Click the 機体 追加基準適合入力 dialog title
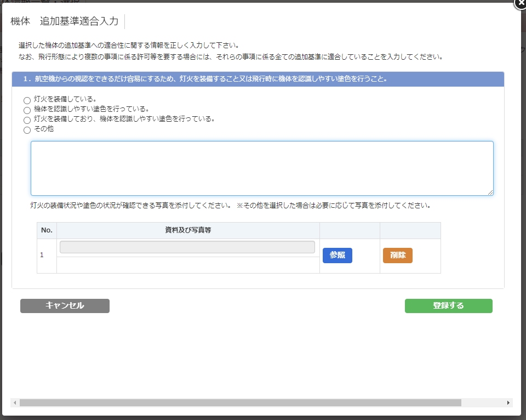 click(x=64, y=21)
